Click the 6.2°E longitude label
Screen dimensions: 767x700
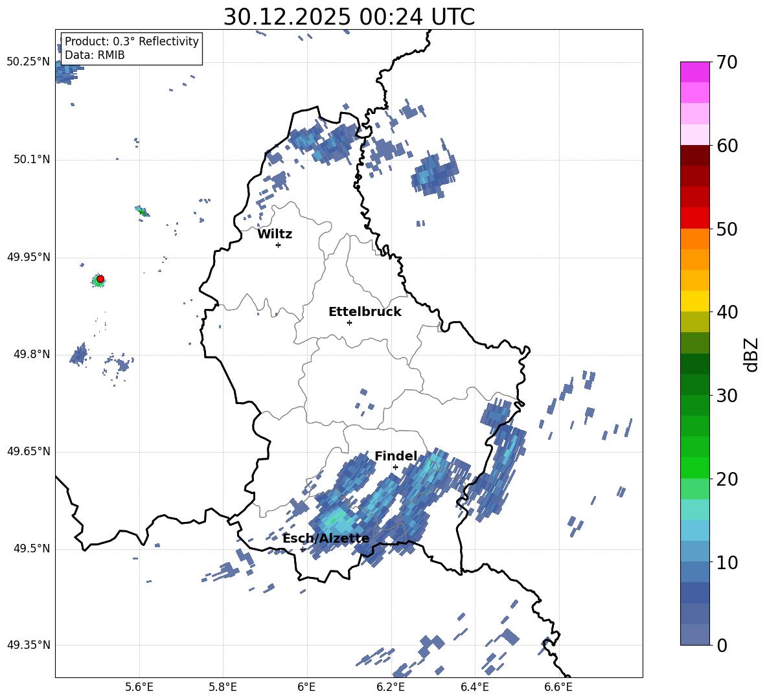391,687
